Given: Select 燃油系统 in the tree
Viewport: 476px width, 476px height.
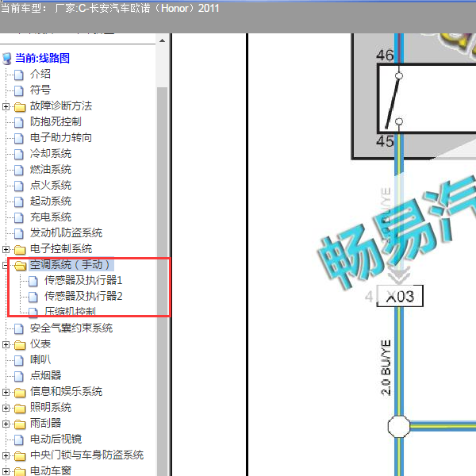Looking at the screenshot, I should 51,170.
